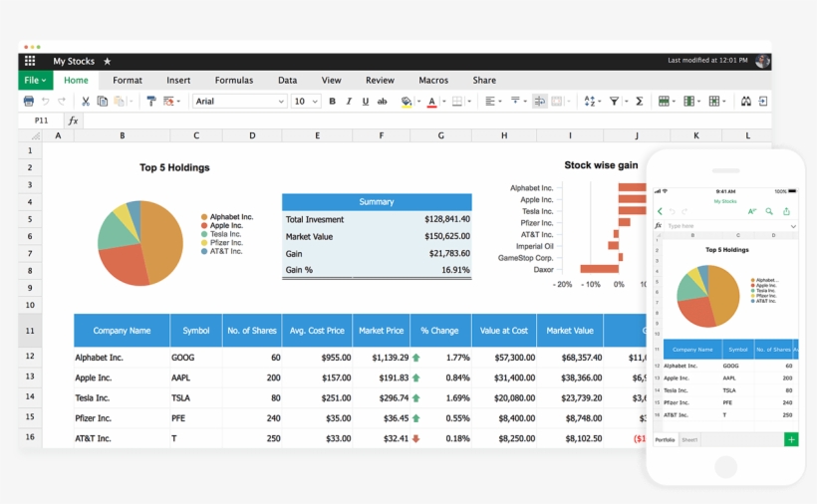Tap the text format A icon on phone
817x504 pixels.
click(x=752, y=211)
